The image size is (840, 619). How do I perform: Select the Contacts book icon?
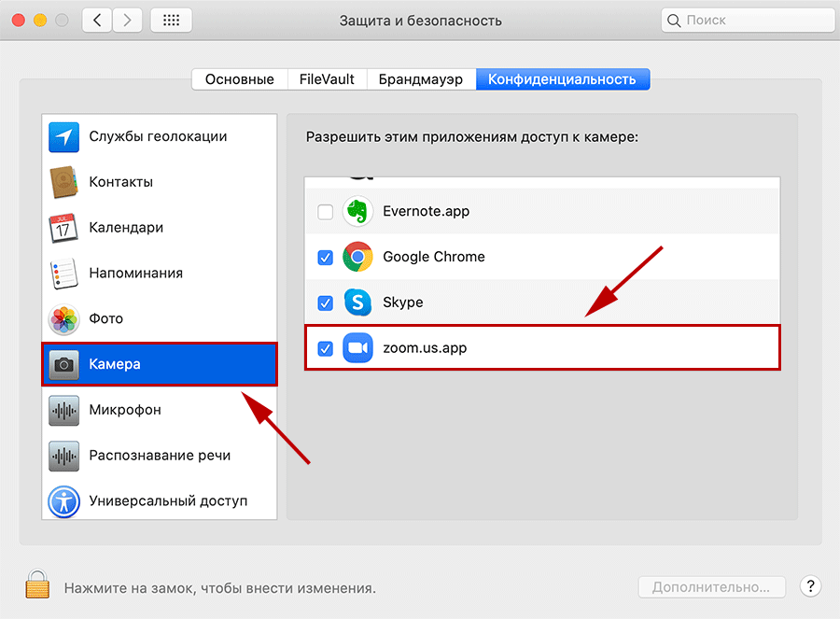point(63,182)
